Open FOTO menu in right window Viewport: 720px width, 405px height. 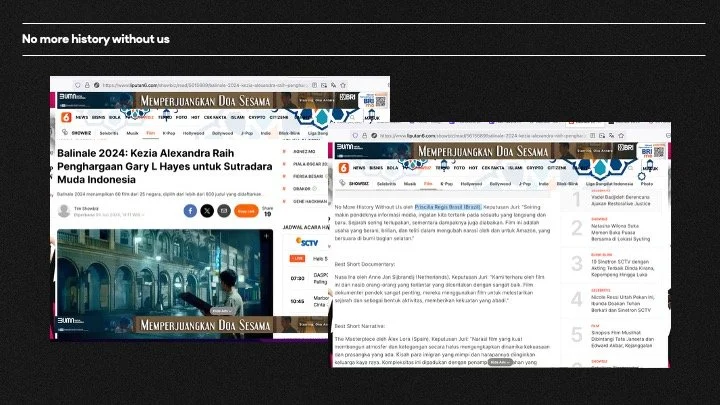click(x=459, y=168)
